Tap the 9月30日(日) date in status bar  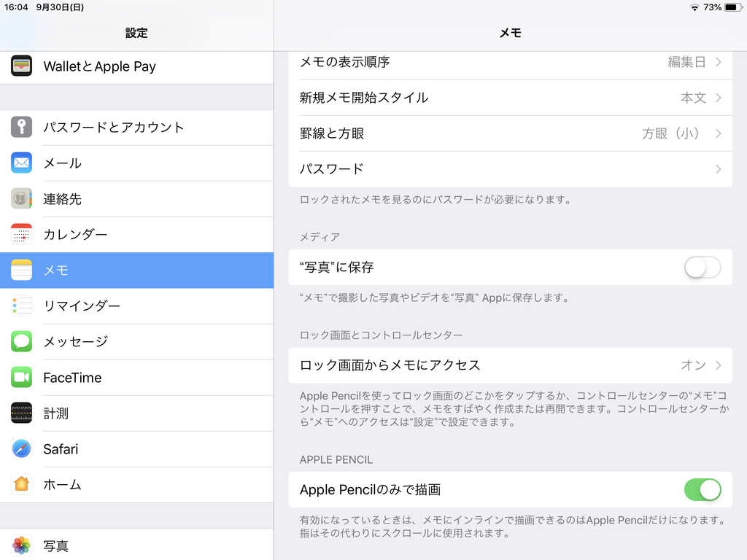60,7
